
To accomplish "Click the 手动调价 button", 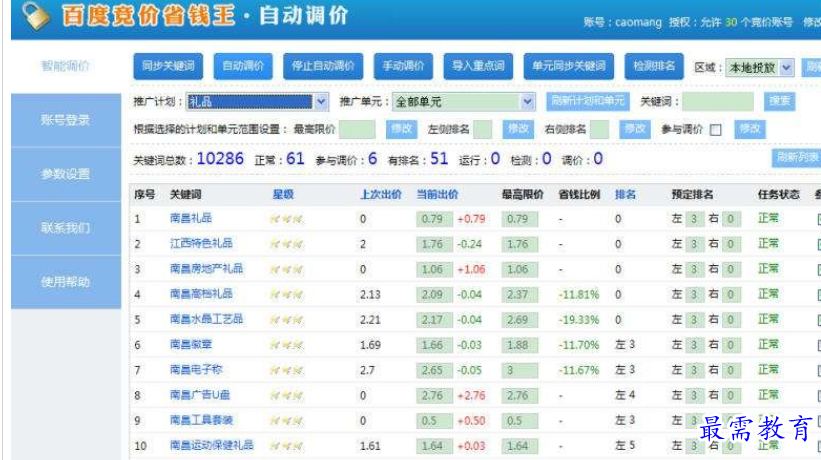I will click(x=403, y=66).
